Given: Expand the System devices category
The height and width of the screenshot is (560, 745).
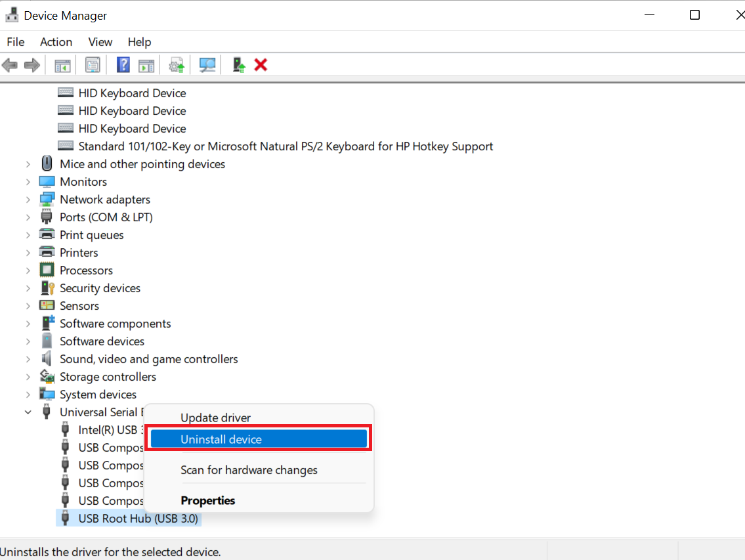Looking at the screenshot, I should pyautogui.click(x=28, y=395).
